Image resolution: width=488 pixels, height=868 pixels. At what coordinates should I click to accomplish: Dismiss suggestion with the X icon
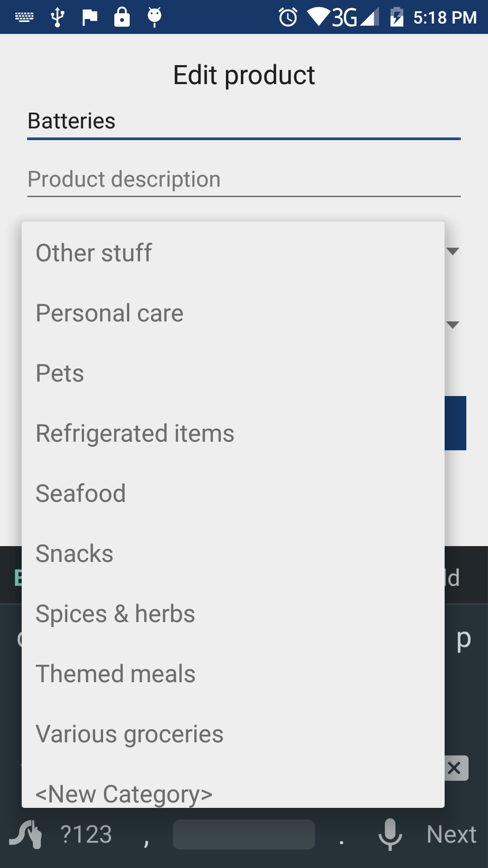click(x=455, y=768)
